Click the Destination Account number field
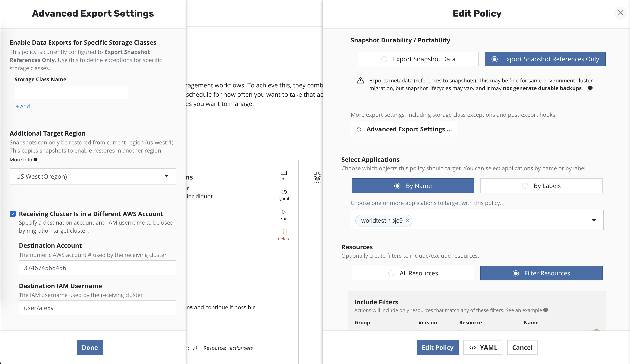This screenshot has width=630, height=364. pyautogui.click(x=97, y=268)
